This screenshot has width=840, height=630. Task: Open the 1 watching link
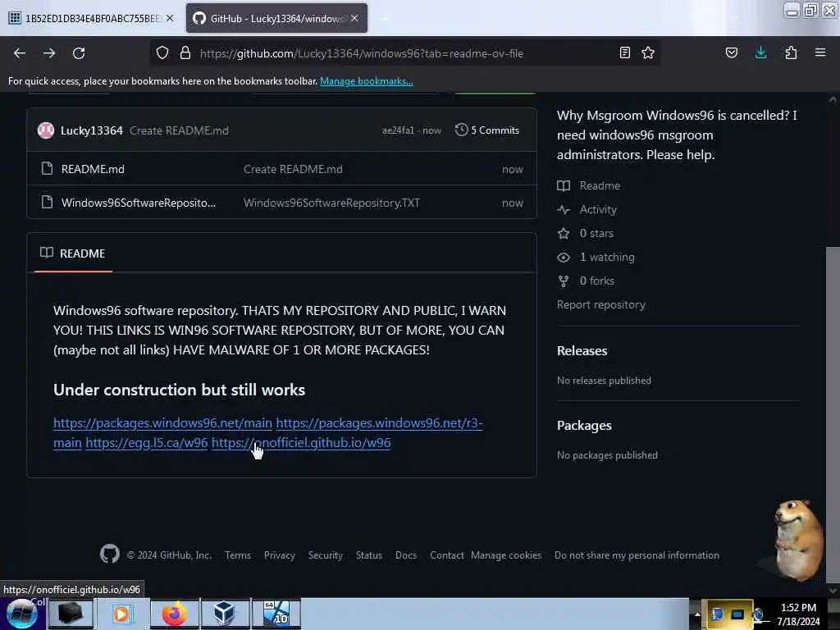click(x=607, y=257)
